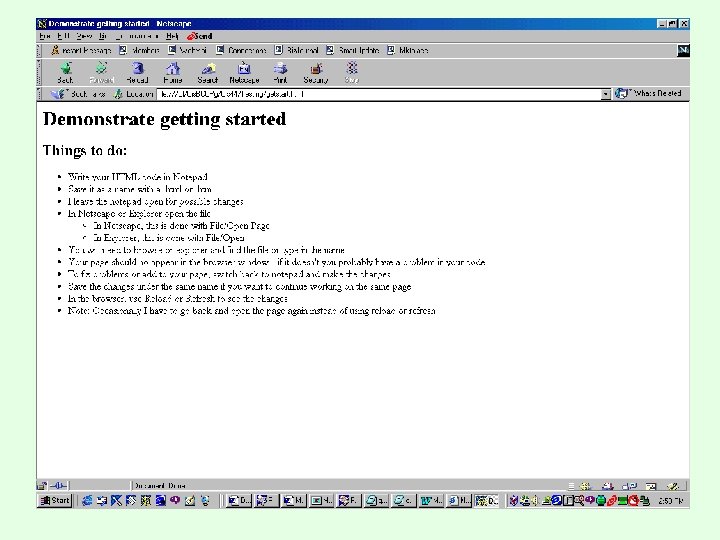Screen dimensions: 720x540
Task: Click the Windows Start button
Action: tap(55, 501)
